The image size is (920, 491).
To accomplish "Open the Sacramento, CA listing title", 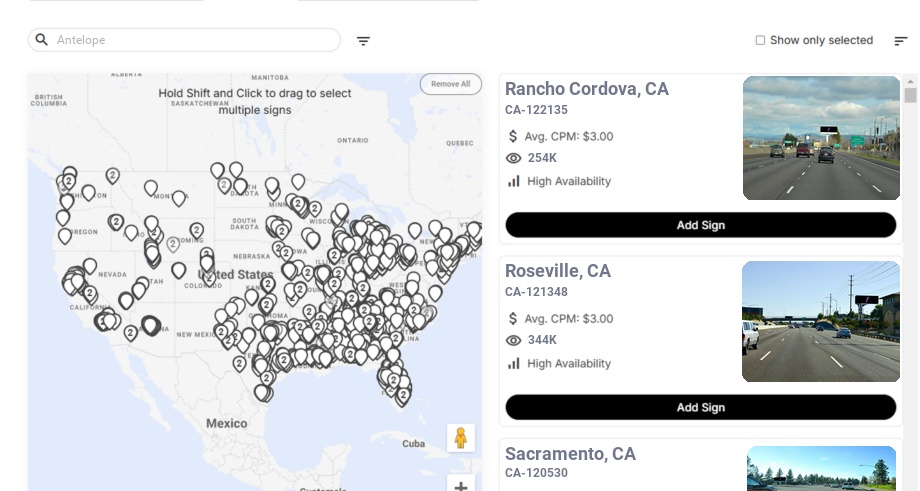I will (x=570, y=454).
